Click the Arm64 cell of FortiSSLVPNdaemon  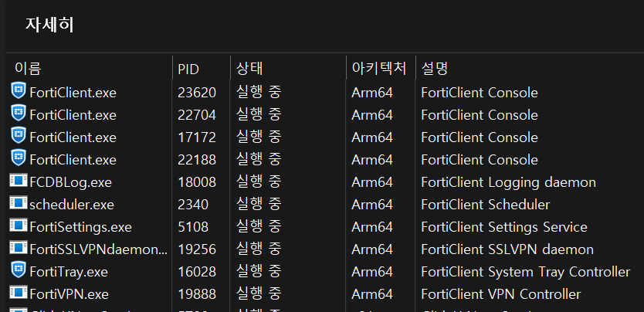tap(372, 249)
